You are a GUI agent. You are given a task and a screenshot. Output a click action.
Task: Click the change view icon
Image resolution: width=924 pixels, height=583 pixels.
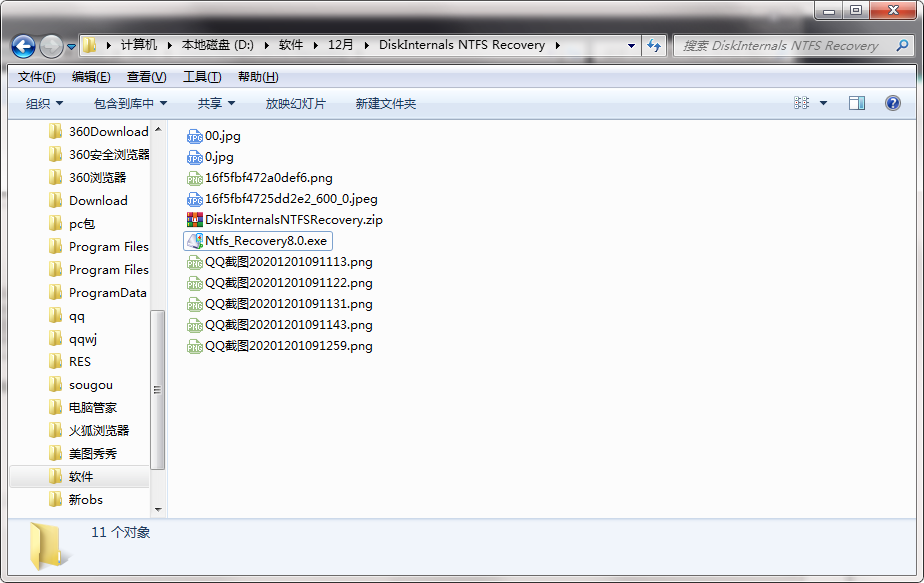click(801, 103)
